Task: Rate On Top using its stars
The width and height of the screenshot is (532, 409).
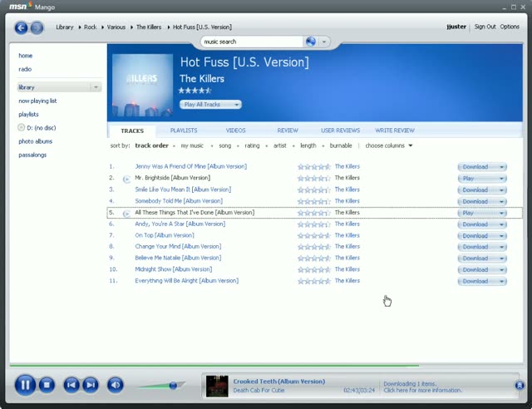Action: click(x=314, y=235)
